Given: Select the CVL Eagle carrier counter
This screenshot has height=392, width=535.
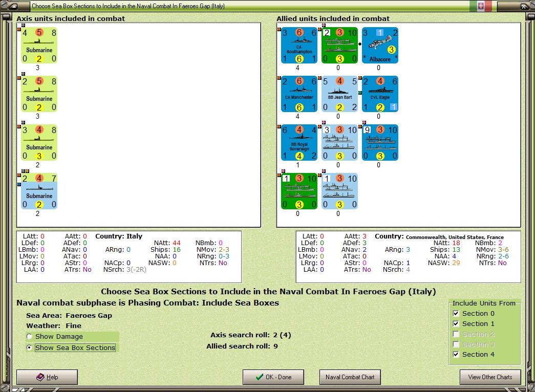Looking at the screenshot, I should [380, 94].
